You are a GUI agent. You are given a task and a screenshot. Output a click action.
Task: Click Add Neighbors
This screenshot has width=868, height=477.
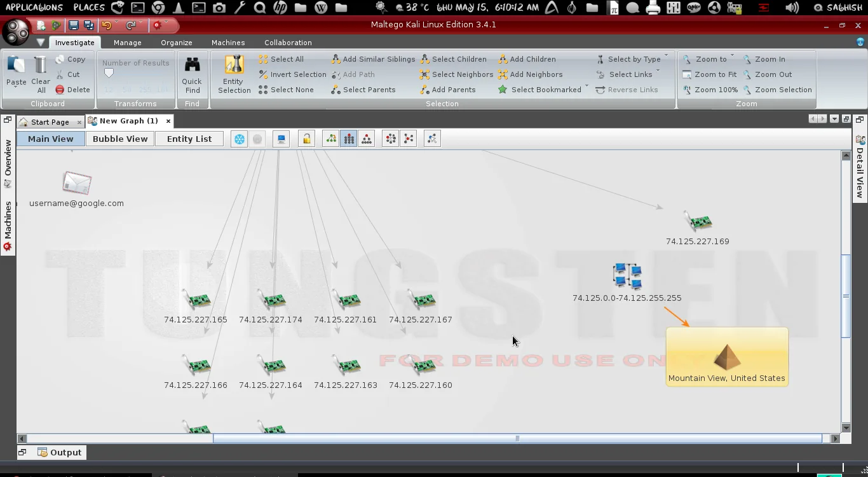pyautogui.click(x=531, y=74)
